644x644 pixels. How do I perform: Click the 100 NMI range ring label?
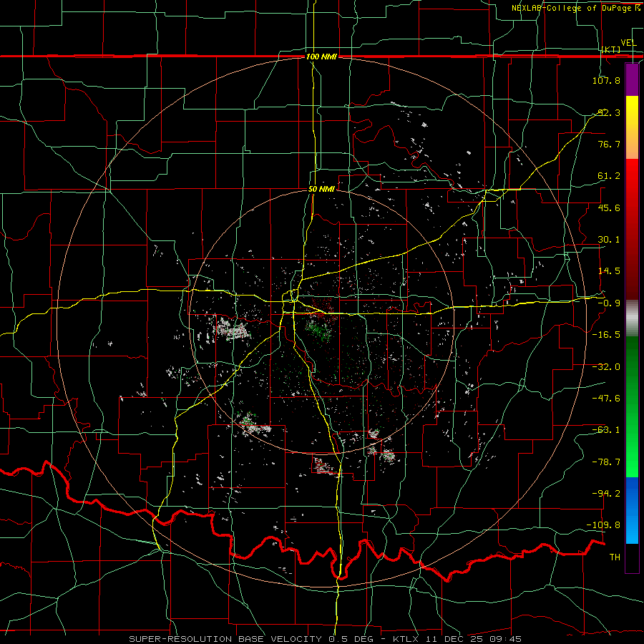tap(321, 57)
